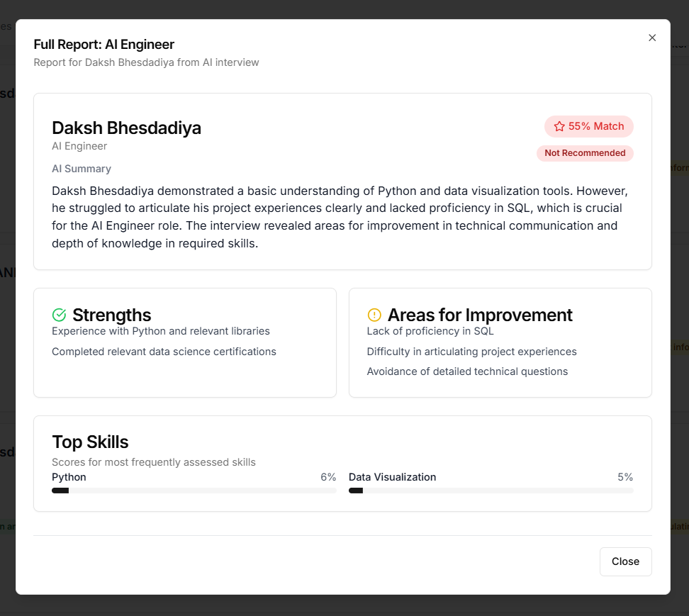689x616 pixels.
Task: Click the yellow warning Areas for Improvement icon
Action: pyautogui.click(x=374, y=315)
